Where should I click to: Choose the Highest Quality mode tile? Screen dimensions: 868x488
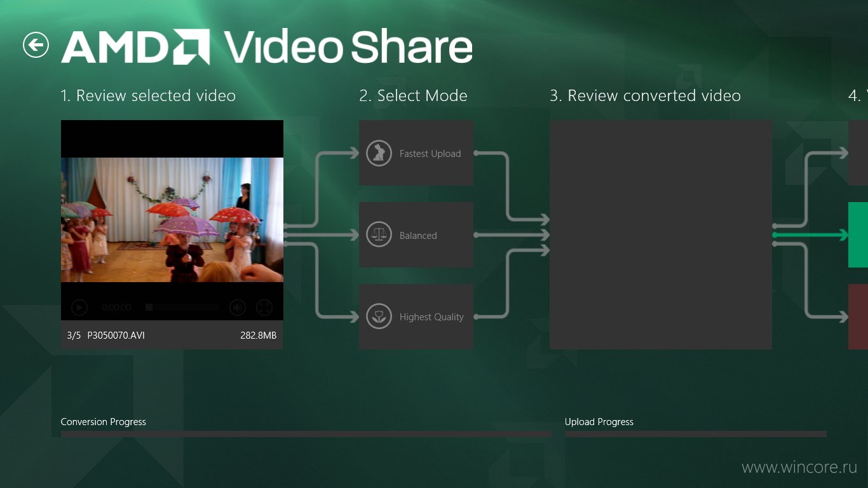pos(416,316)
